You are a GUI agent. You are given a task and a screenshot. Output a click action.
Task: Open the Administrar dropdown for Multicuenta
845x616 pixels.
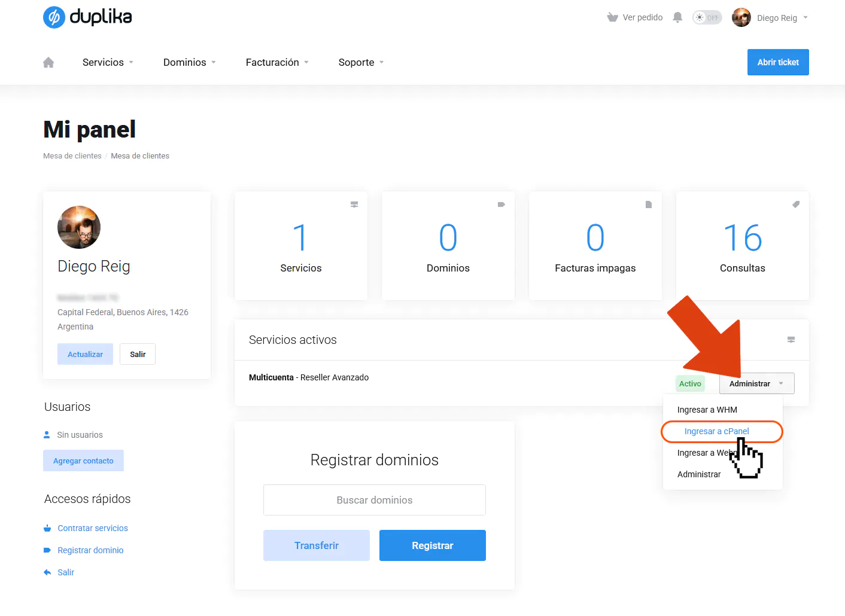tap(756, 383)
